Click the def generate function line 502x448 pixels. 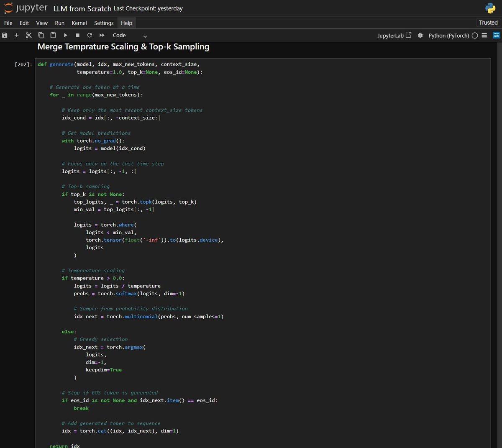pyautogui.click(x=119, y=64)
